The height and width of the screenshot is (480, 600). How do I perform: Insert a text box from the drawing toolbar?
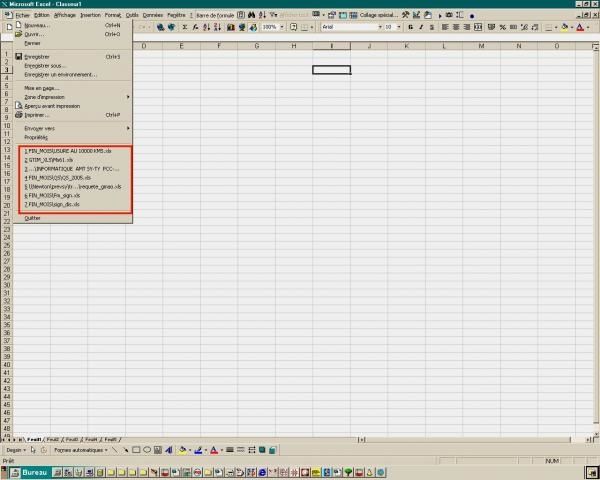(x=158, y=450)
